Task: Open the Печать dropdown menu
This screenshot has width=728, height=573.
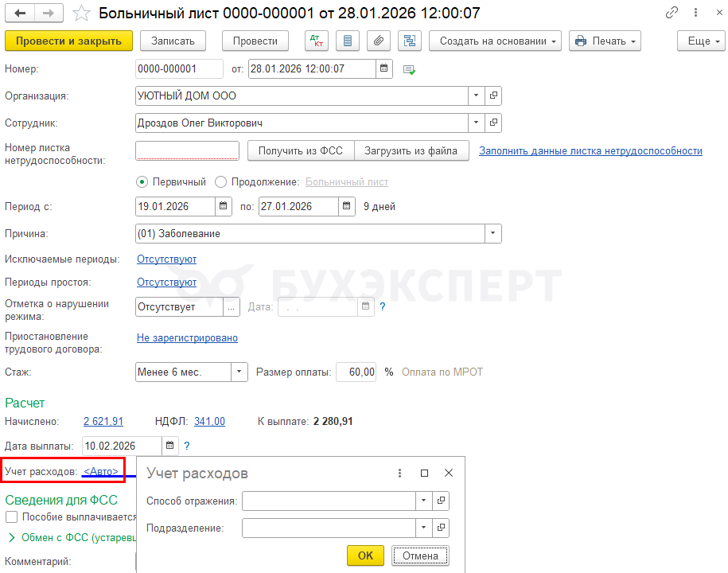Action: coord(605,41)
